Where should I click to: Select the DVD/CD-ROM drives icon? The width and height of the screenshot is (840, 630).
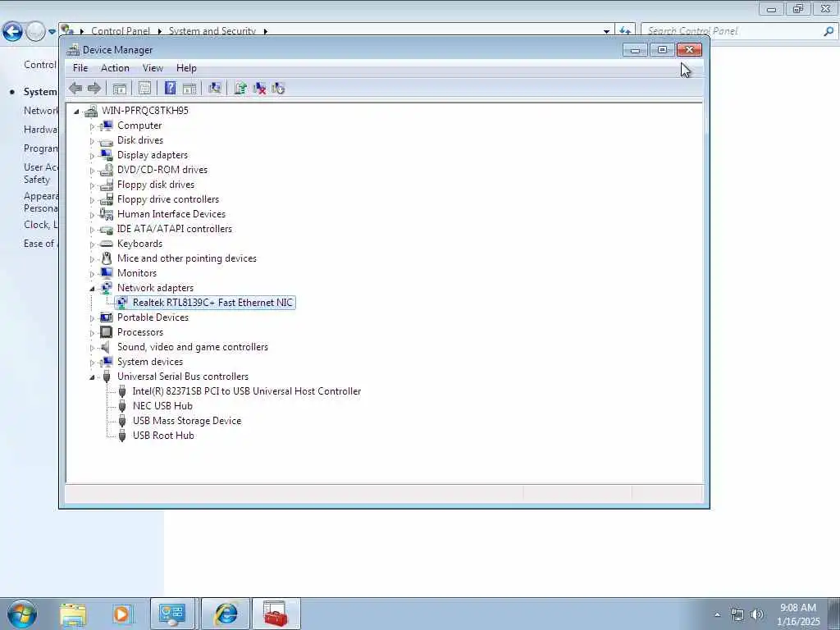coord(107,170)
